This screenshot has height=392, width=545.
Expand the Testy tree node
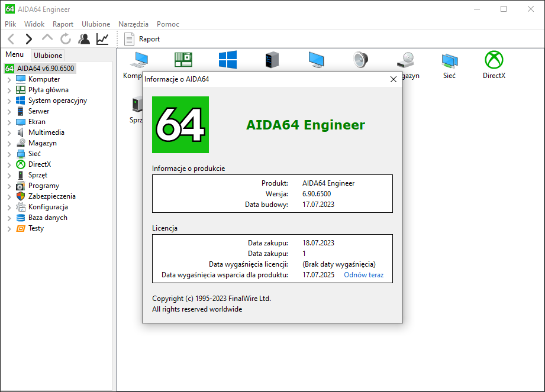tap(9, 229)
